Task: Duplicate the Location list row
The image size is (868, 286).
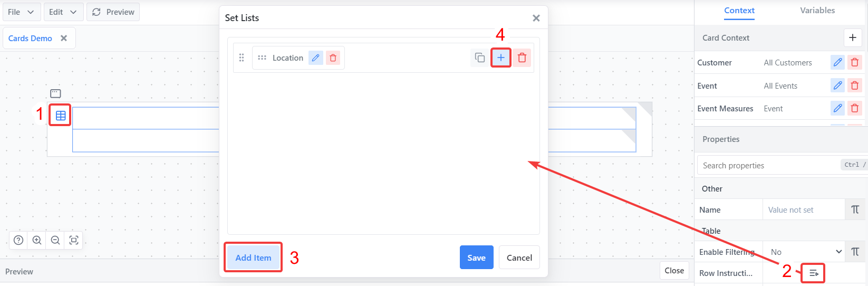Action: coord(479,58)
